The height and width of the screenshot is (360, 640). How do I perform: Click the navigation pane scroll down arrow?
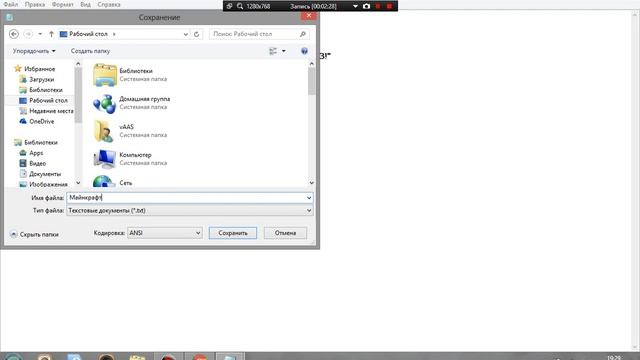coord(78,183)
